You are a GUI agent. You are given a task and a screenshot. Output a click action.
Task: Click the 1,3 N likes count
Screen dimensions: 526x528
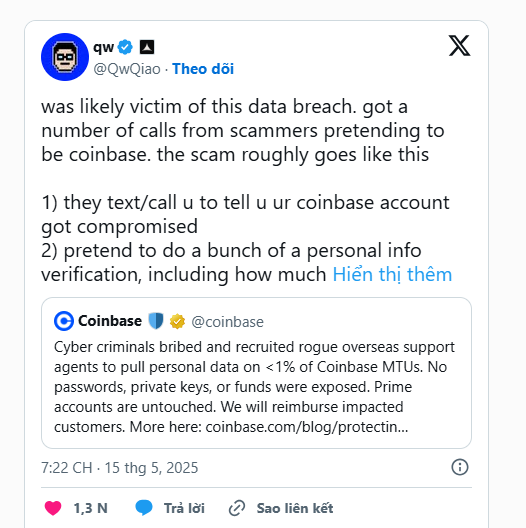(x=91, y=508)
